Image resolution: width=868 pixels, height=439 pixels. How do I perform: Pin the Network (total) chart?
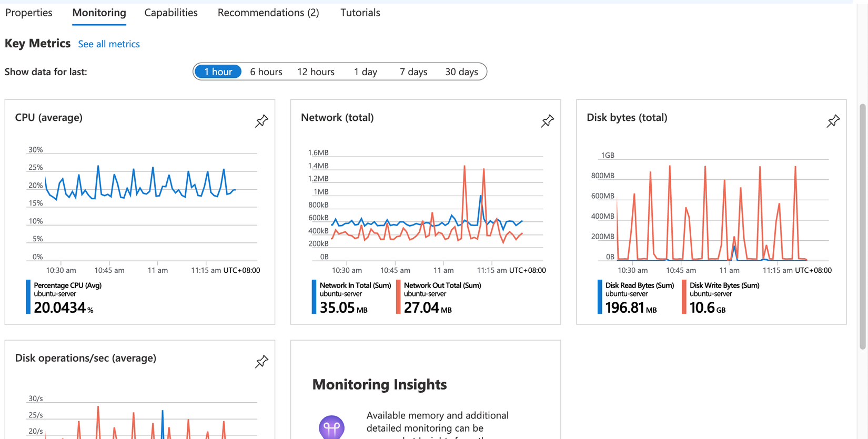(547, 121)
